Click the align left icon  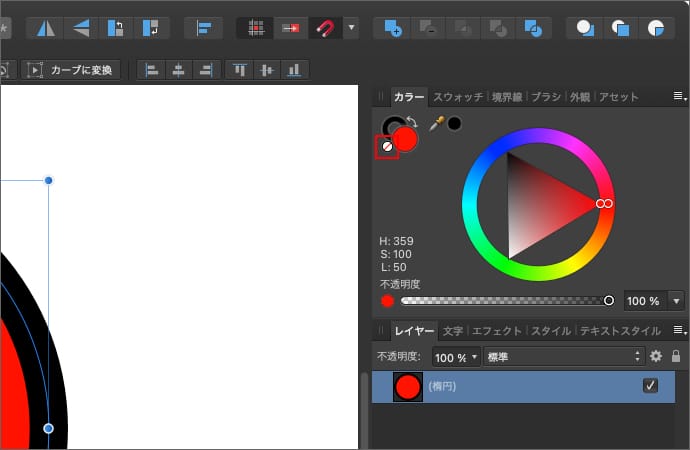tap(152, 70)
